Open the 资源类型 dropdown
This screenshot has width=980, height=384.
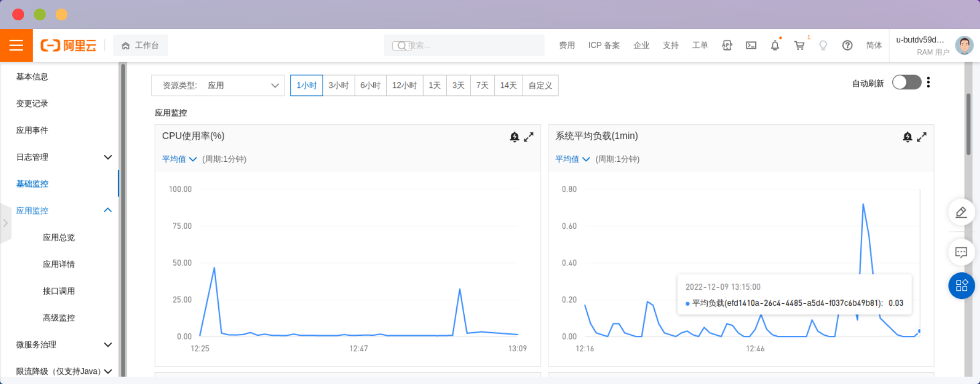pyautogui.click(x=218, y=85)
